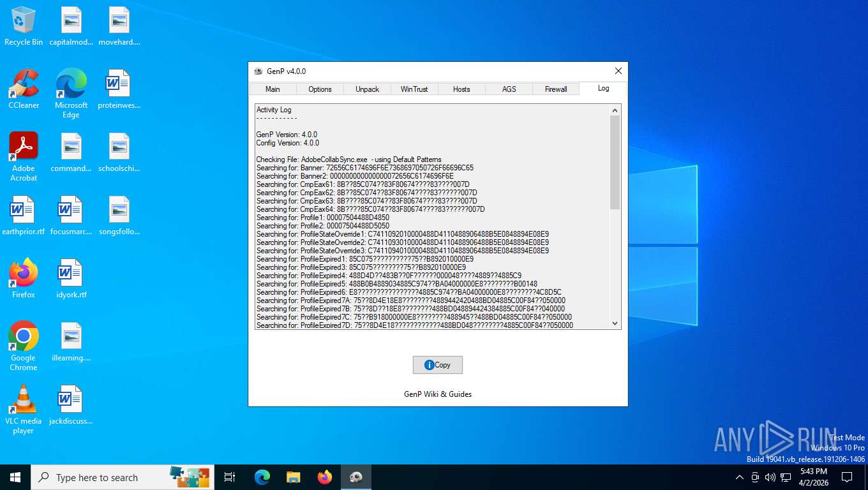Viewport: 868px width, 490px height.
Task: Select the idyork.rtf document icon
Action: (71, 278)
